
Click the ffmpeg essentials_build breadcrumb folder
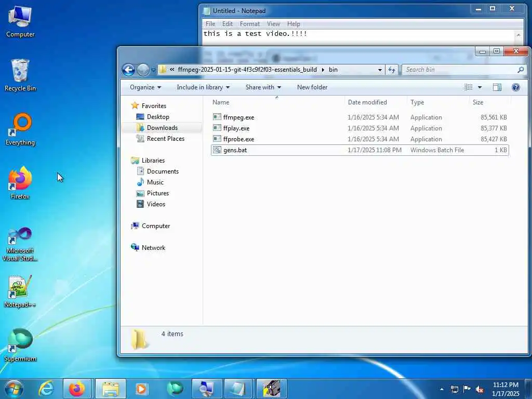point(247,70)
